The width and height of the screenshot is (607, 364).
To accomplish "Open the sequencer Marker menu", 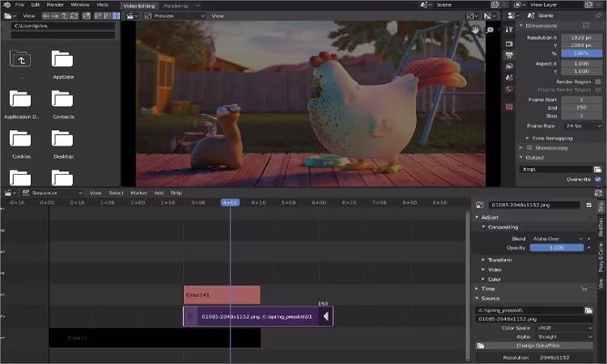I will click(138, 193).
